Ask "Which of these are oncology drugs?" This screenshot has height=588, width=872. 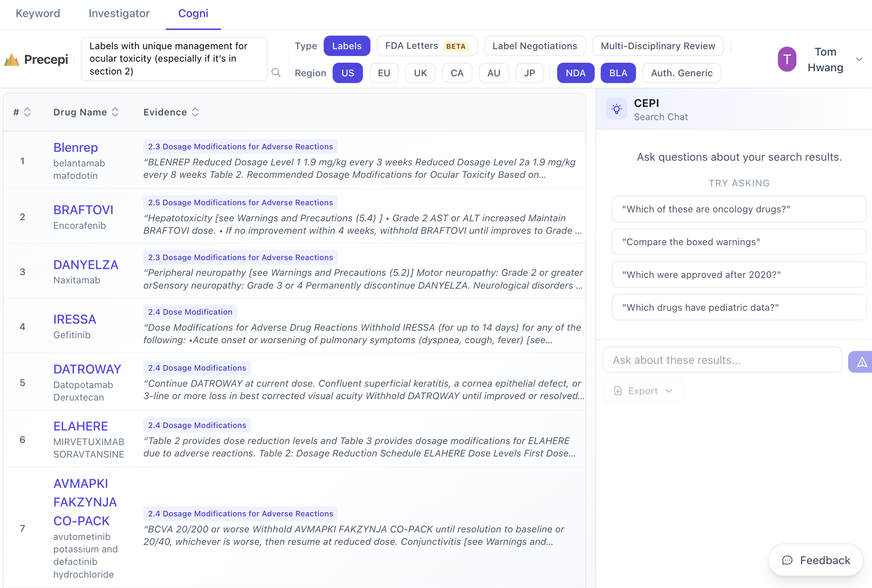[x=739, y=209]
